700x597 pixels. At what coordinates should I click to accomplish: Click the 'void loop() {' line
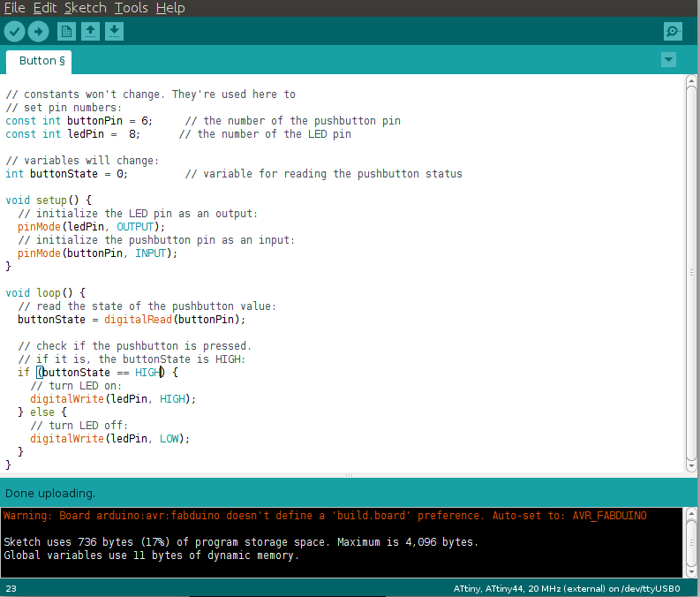coord(45,293)
